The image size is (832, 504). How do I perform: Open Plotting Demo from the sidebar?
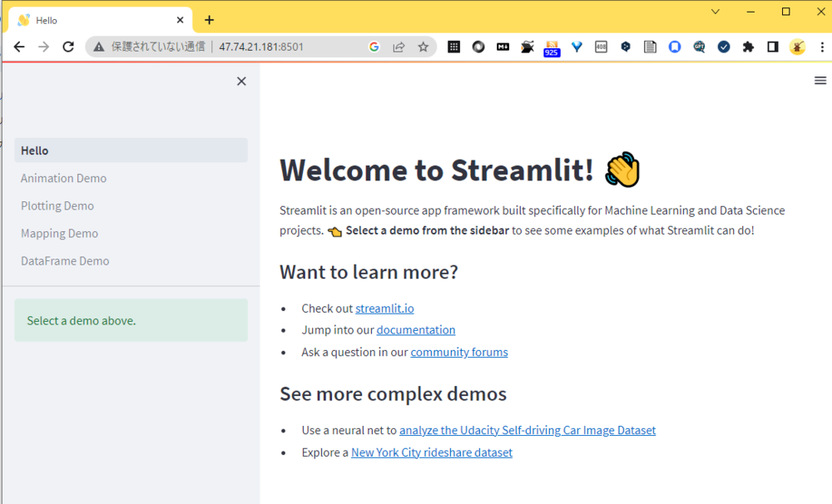[57, 205]
